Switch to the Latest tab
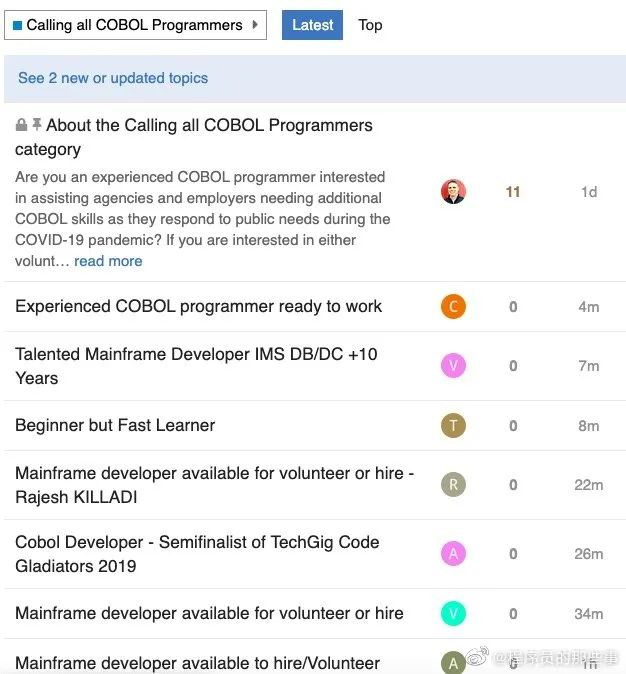The image size is (626, 674). tap(312, 25)
